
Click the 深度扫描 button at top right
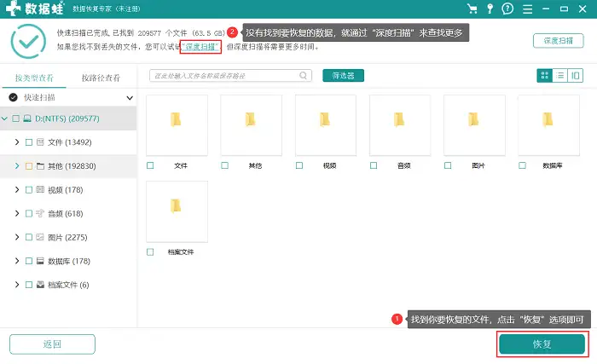(x=558, y=41)
